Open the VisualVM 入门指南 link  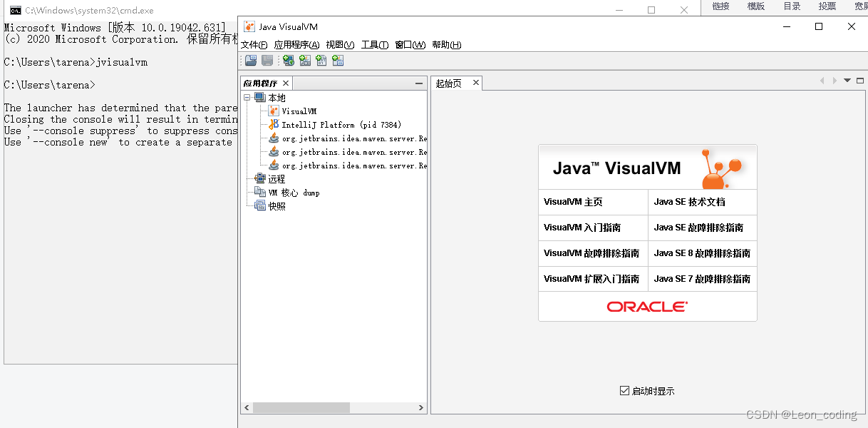[x=582, y=228]
